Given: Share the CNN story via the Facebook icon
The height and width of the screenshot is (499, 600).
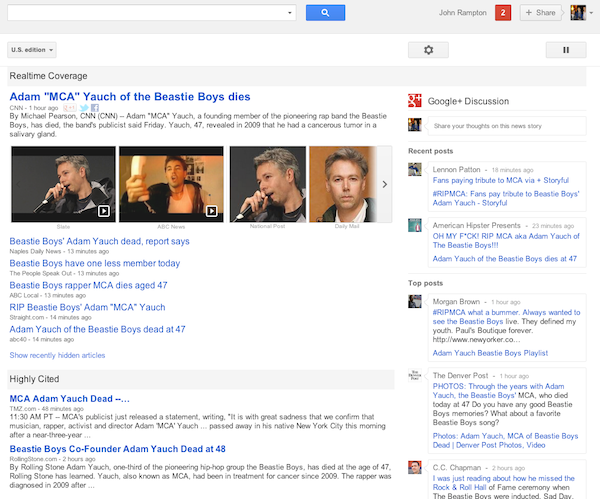Looking at the screenshot, I should (95, 108).
